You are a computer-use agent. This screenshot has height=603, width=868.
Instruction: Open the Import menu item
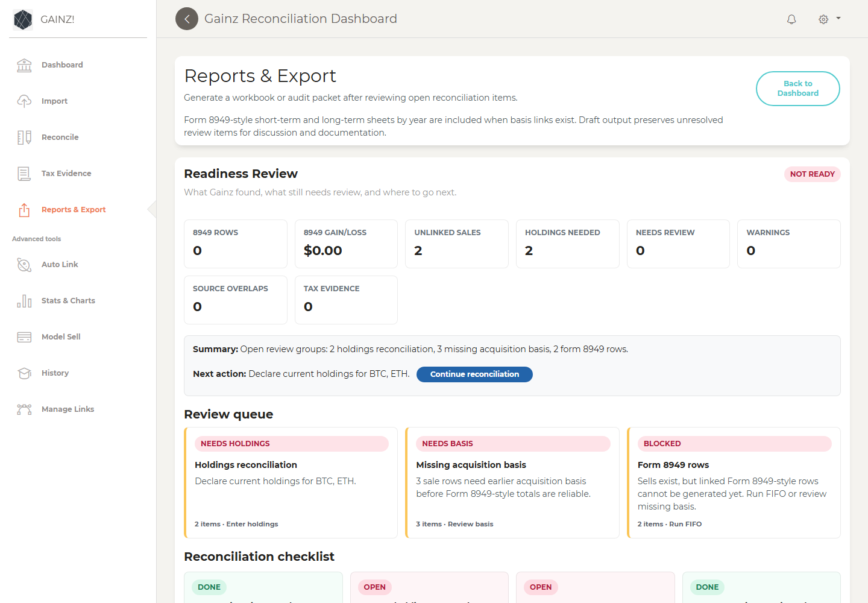[54, 101]
